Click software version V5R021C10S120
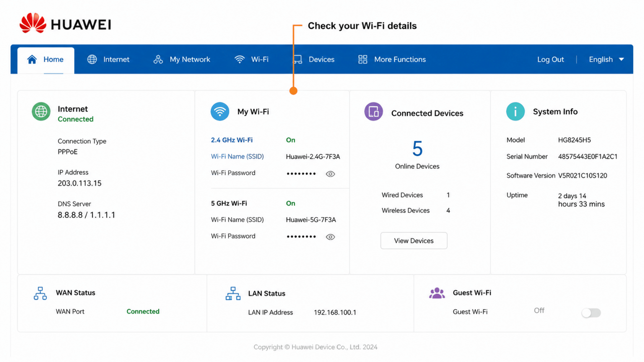 tap(582, 176)
